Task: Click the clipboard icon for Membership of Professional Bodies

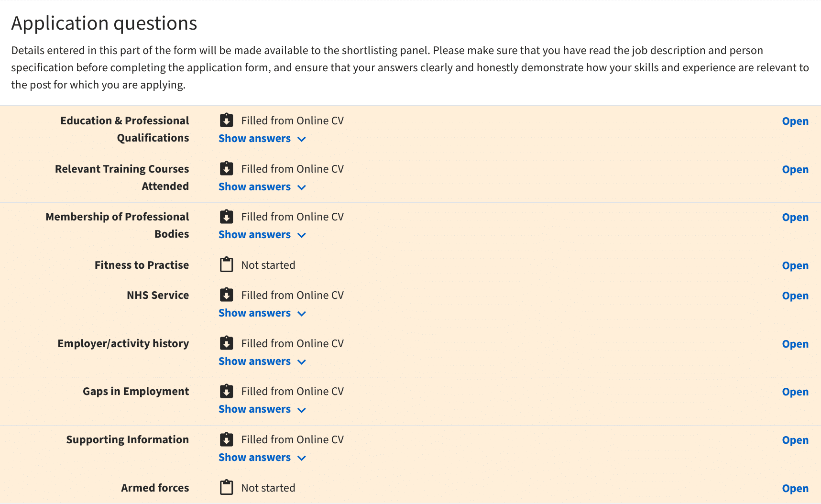Action: pos(226,216)
